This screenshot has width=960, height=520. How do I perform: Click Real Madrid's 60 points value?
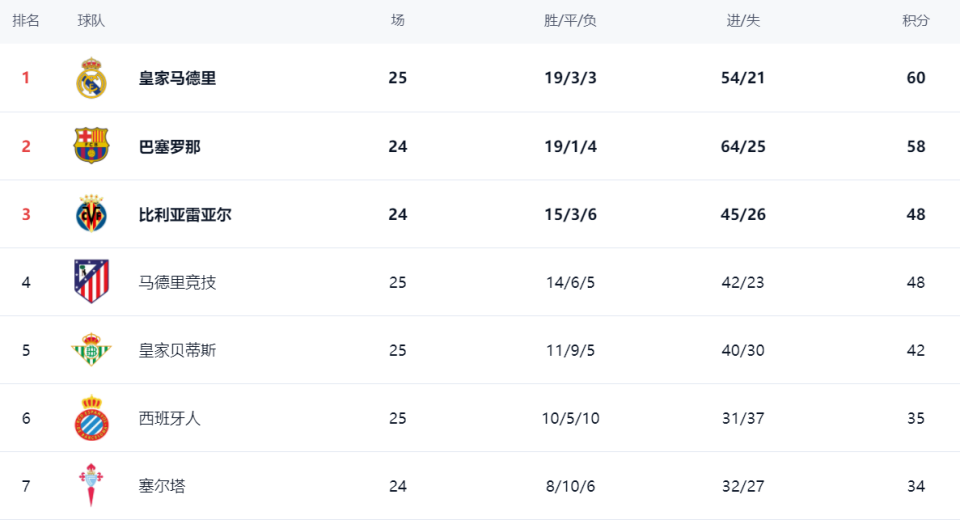pos(915,78)
